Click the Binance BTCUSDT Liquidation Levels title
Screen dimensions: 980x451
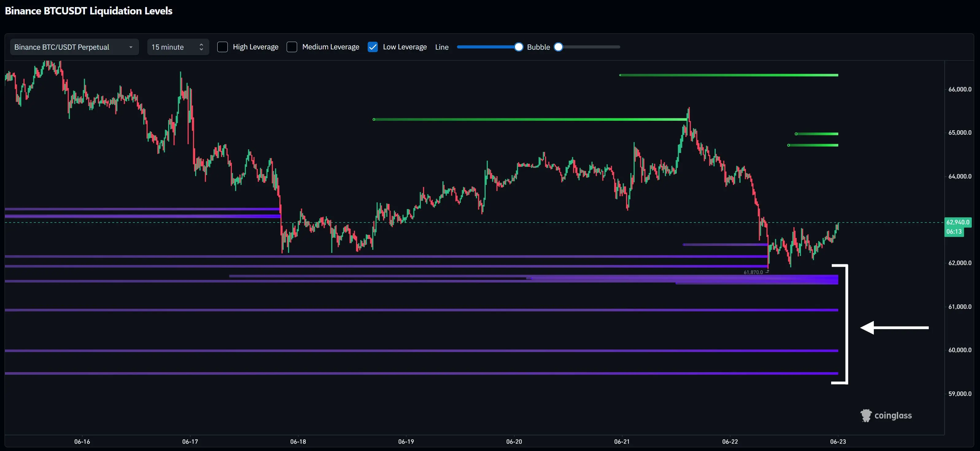89,11
